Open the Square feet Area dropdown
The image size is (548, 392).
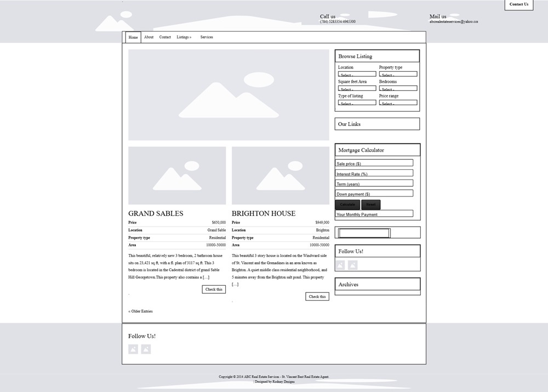[x=357, y=88]
